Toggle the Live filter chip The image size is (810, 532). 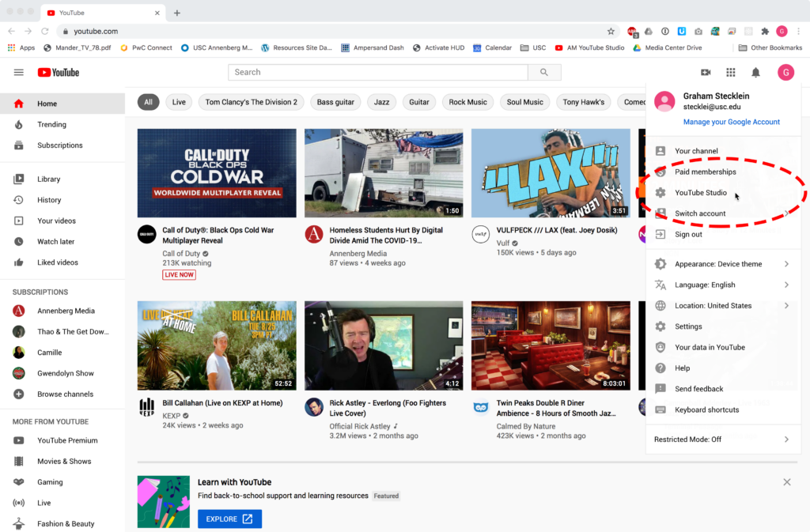coord(179,102)
